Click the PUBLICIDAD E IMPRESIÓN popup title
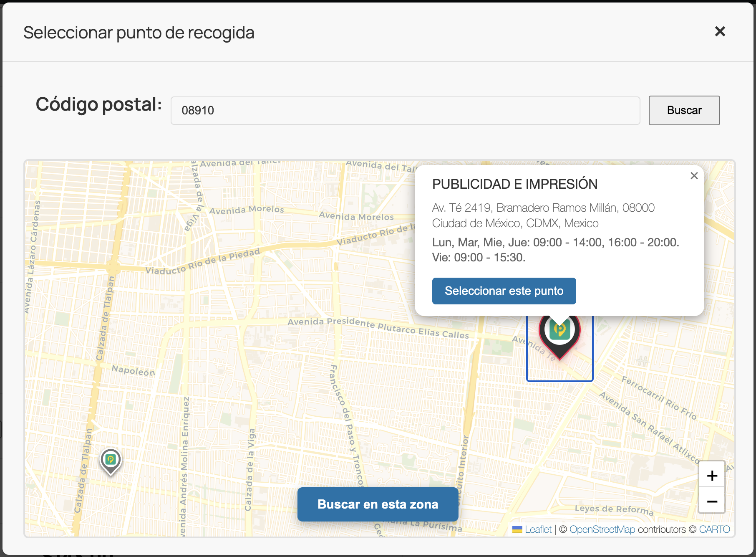The width and height of the screenshot is (756, 557). (x=514, y=184)
